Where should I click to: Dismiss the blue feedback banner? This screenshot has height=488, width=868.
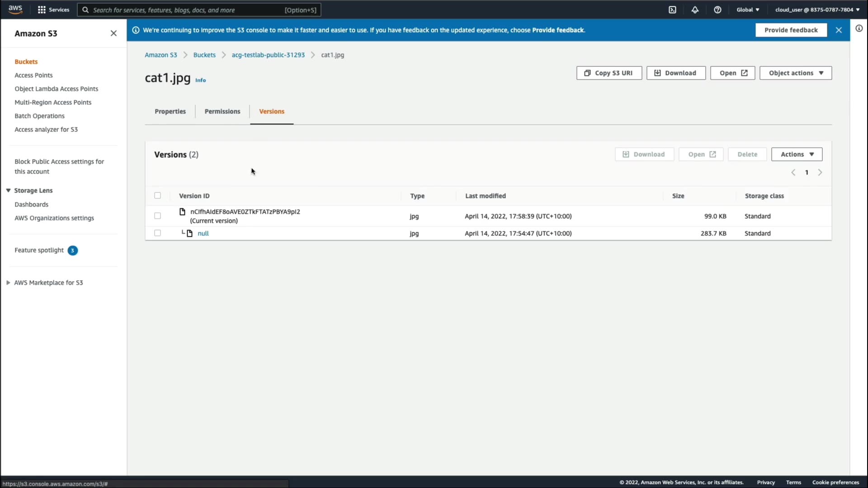pyautogui.click(x=839, y=30)
